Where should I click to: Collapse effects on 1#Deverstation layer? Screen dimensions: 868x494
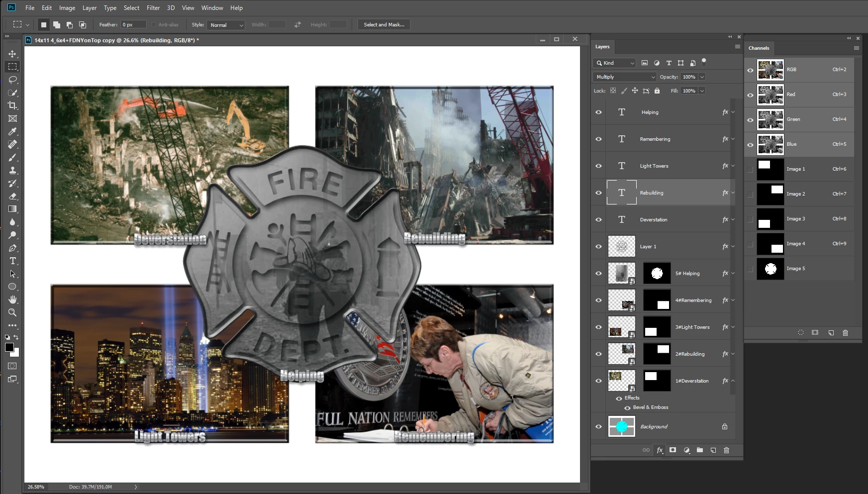point(733,381)
